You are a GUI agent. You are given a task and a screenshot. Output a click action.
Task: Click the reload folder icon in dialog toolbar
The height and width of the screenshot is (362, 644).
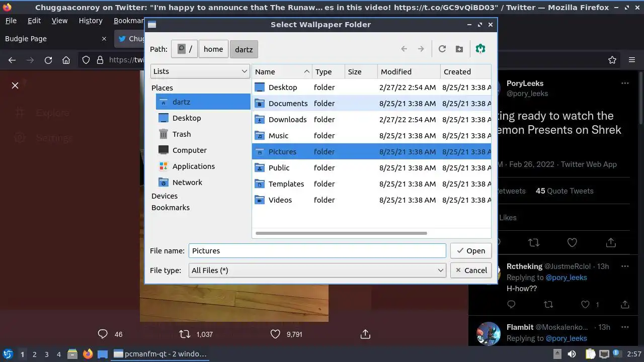(442, 49)
